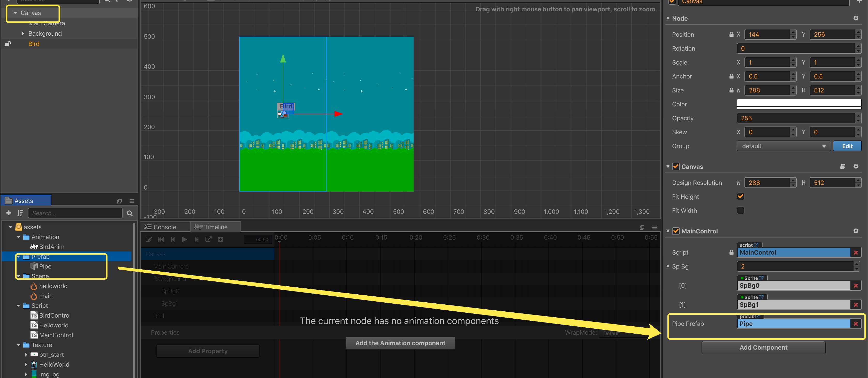Open the Canvas component gear settings
This screenshot has width=868, height=378.
(x=856, y=166)
